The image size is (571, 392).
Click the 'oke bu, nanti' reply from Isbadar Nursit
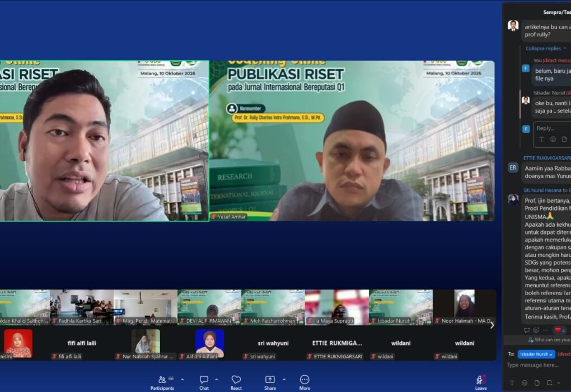552,107
